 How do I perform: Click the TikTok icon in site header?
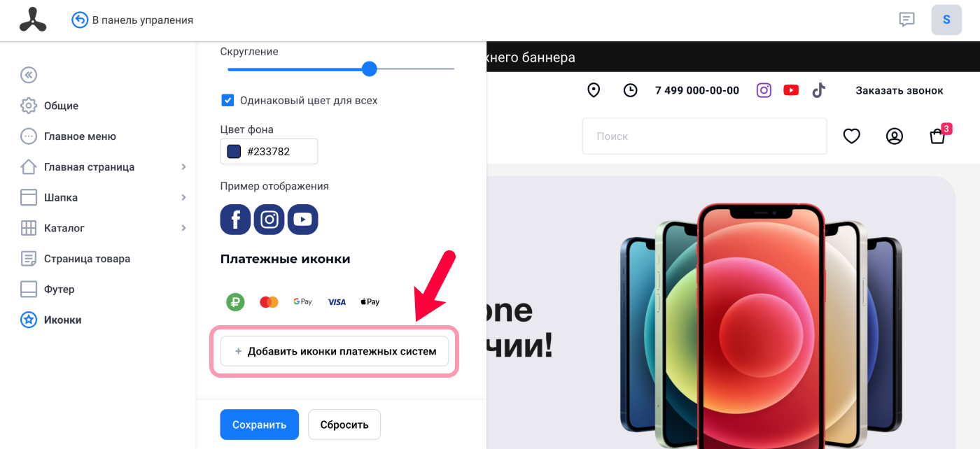(818, 90)
